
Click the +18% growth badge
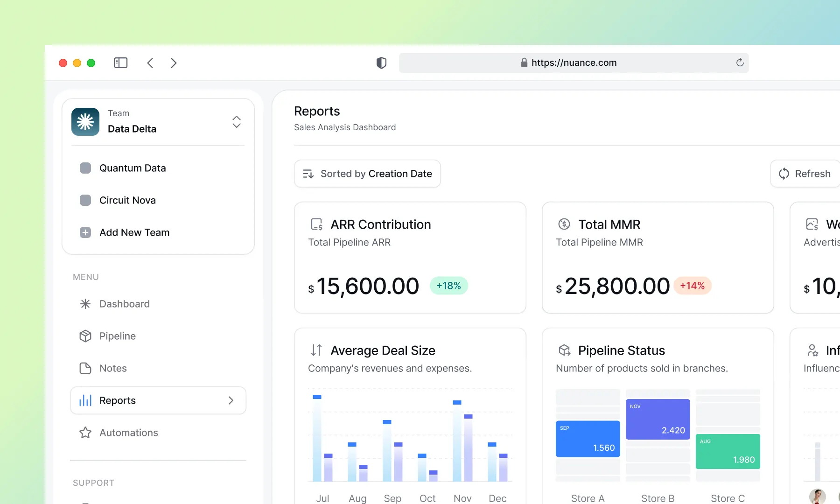(448, 286)
